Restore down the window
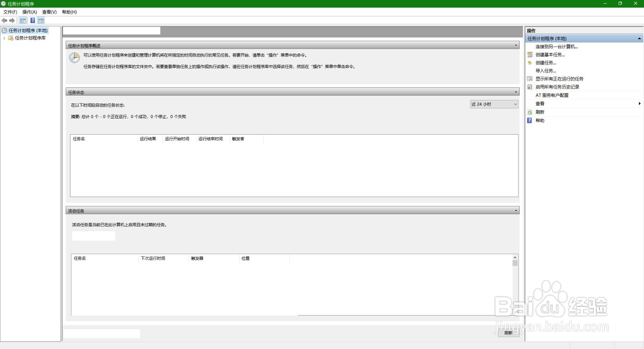This screenshot has height=349, width=644. pos(620,4)
